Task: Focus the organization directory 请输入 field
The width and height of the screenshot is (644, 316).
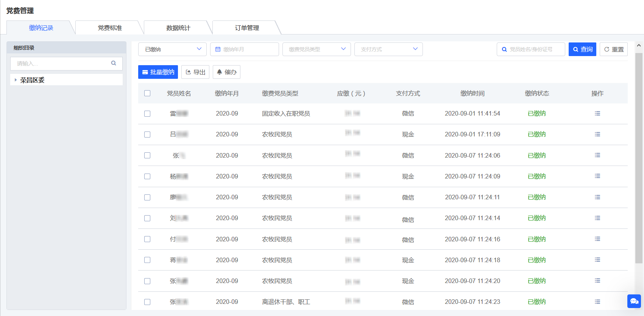Action: click(66, 64)
